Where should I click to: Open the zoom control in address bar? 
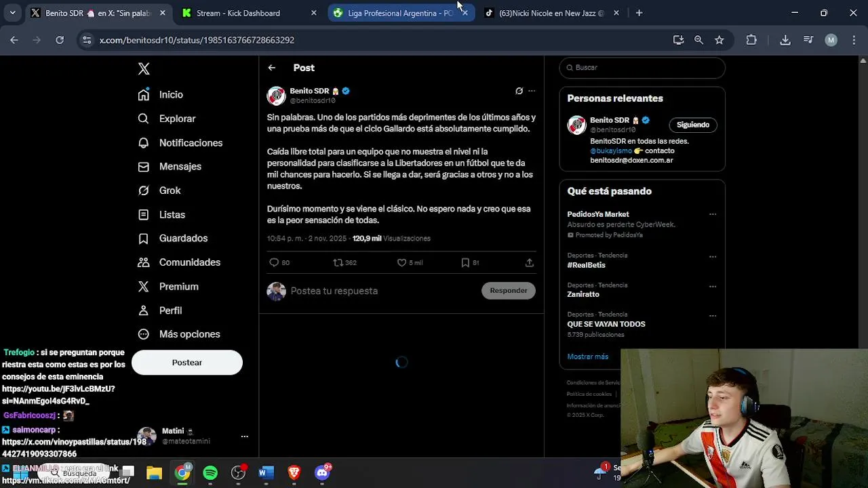pyautogui.click(x=698, y=40)
